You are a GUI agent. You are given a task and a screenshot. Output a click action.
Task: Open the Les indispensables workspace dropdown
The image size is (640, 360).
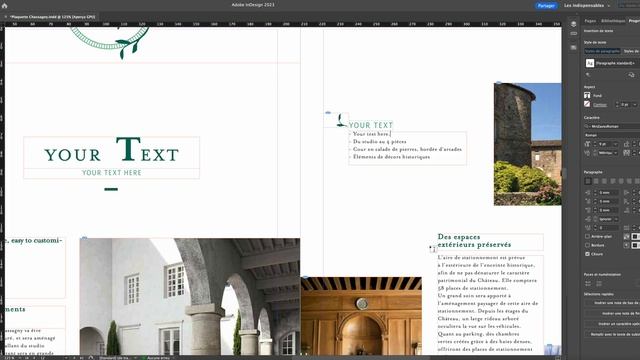587,6
